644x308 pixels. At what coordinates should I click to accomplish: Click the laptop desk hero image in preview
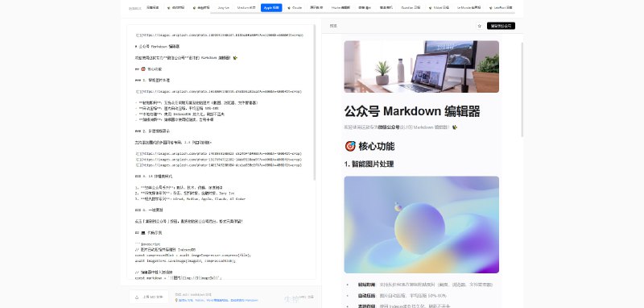pos(421,67)
